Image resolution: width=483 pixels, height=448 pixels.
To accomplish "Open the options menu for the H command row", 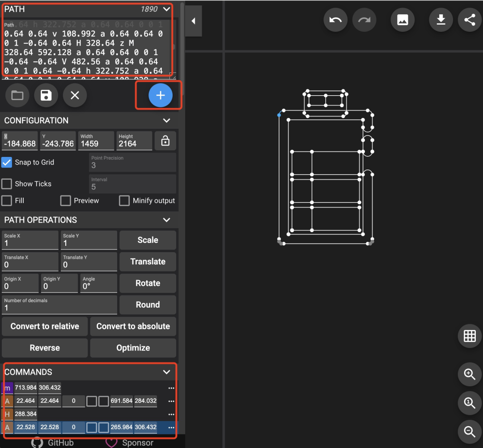I will (171, 414).
